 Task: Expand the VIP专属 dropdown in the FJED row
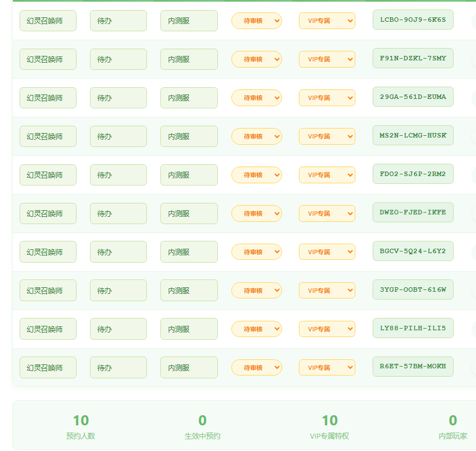327,213
